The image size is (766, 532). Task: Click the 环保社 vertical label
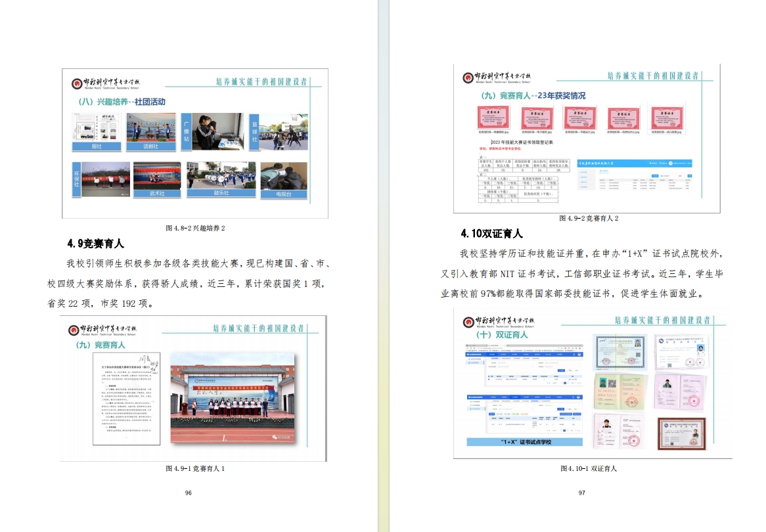coord(76,179)
